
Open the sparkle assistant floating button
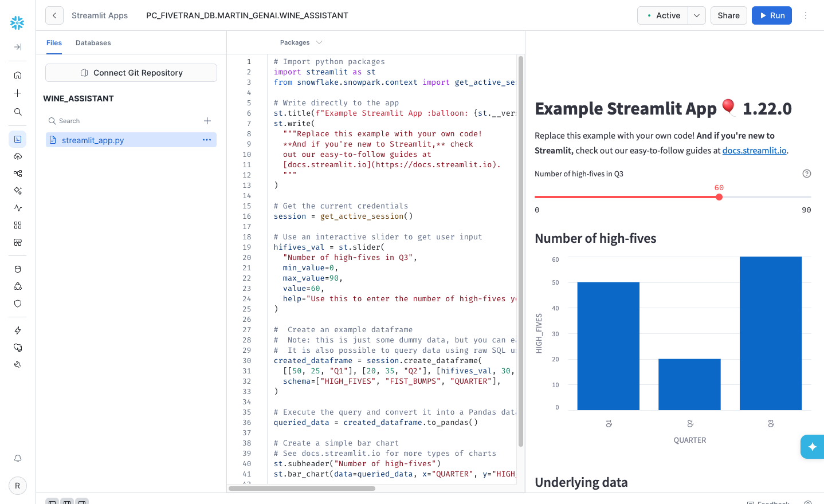(812, 447)
